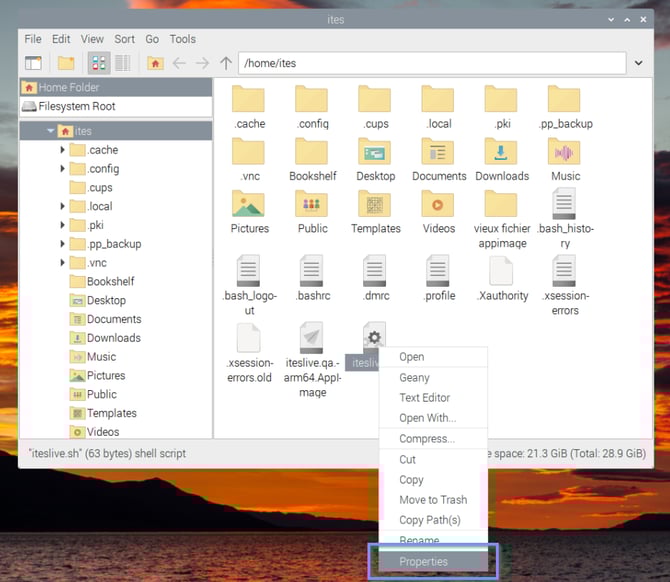Open the path history dropdown arrow
The width and height of the screenshot is (670, 582).
tap(639, 63)
